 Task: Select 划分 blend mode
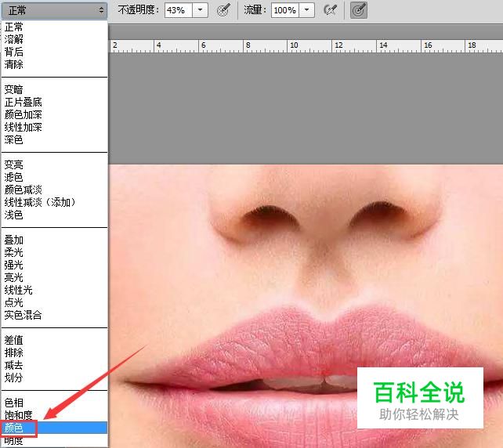click(54, 378)
